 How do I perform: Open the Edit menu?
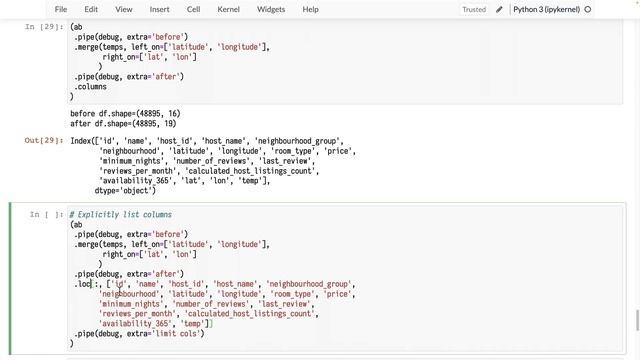tap(91, 9)
